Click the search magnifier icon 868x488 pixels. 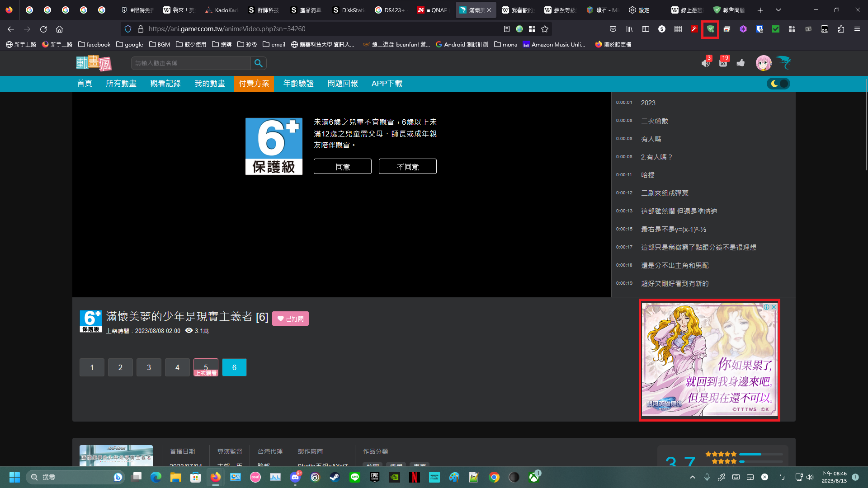[x=258, y=63]
